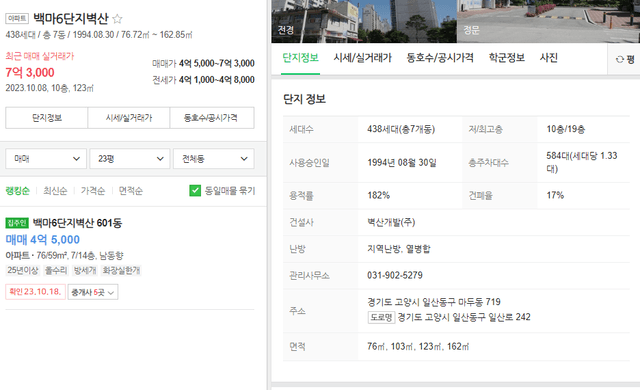
Task: Click the area list 76㎡, 103㎡, 123㎡, 162㎡
Action: (418, 346)
